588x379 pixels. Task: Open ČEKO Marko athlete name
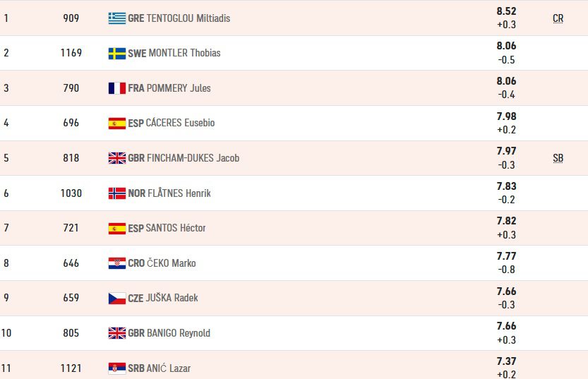[x=172, y=263]
